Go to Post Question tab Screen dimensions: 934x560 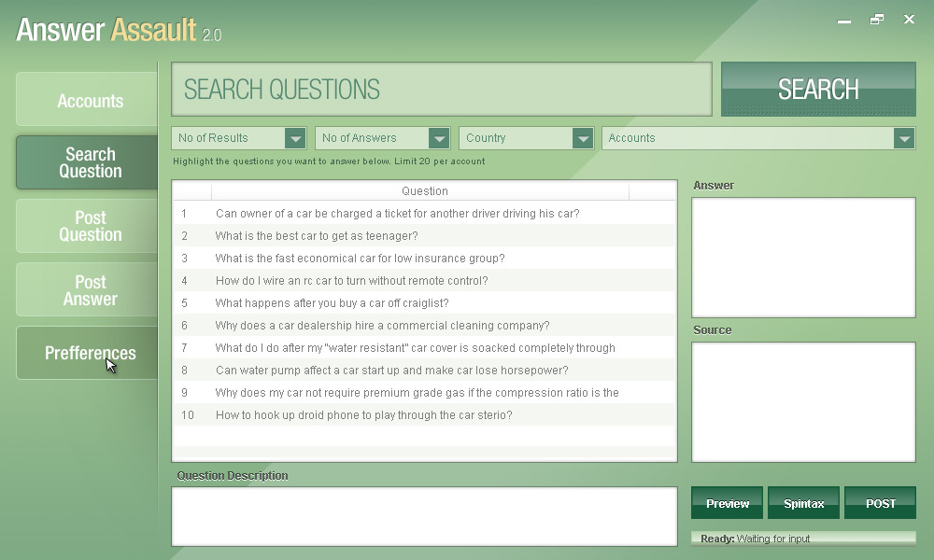[87, 226]
